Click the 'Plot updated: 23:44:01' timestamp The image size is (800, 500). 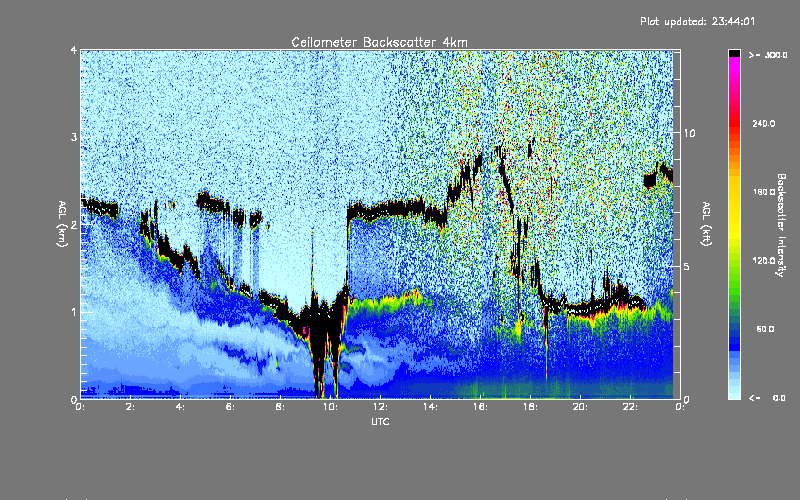(697, 21)
